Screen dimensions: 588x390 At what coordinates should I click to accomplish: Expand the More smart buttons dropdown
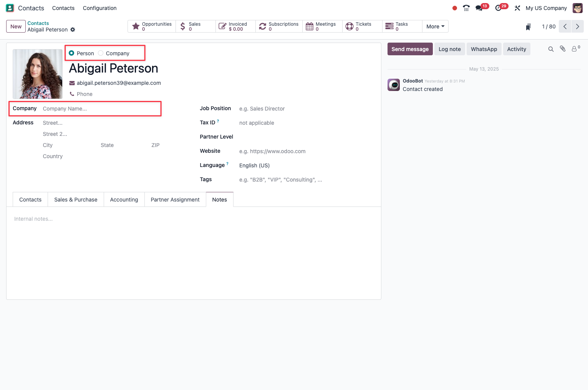click(x=435, y=26)
